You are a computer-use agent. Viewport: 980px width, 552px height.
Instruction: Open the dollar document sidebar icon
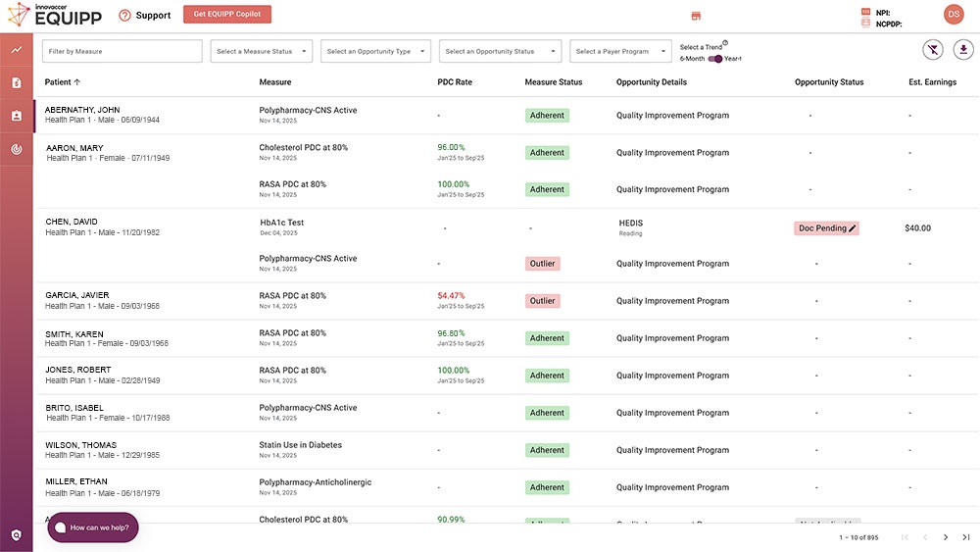(17, 83)
